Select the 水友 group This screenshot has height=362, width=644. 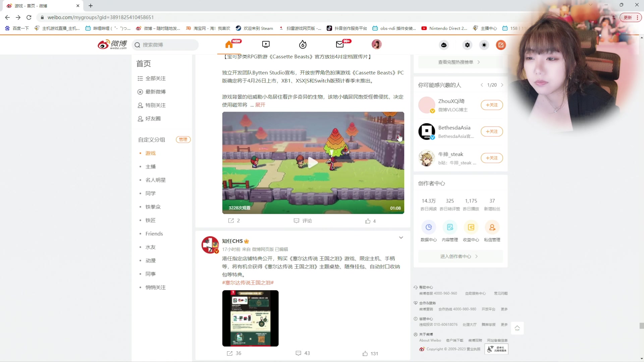click(x=151, y=247)
